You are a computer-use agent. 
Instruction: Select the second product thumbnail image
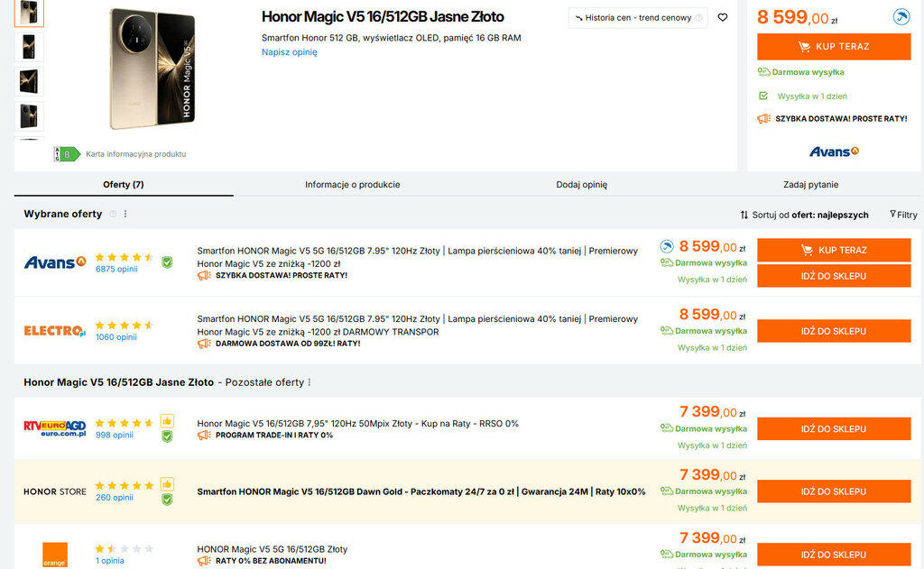(x=29, y=47)
